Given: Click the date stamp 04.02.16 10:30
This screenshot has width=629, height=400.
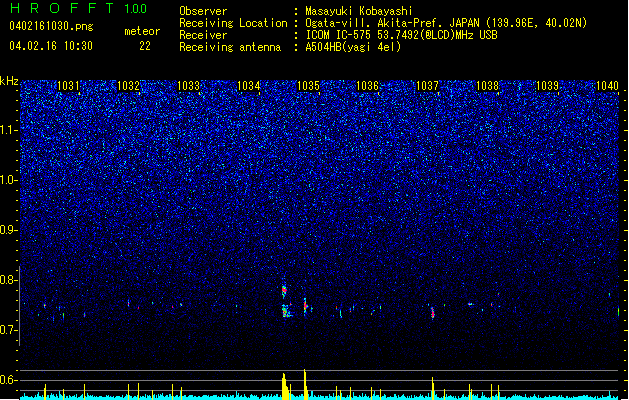Looking at the screenshot, I should point(51,46).
